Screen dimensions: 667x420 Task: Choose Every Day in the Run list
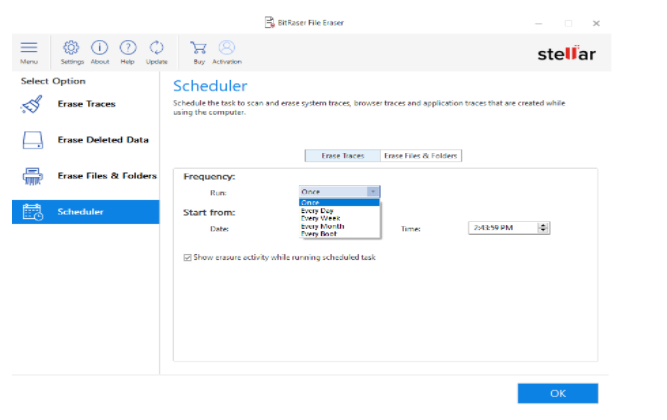339,211
